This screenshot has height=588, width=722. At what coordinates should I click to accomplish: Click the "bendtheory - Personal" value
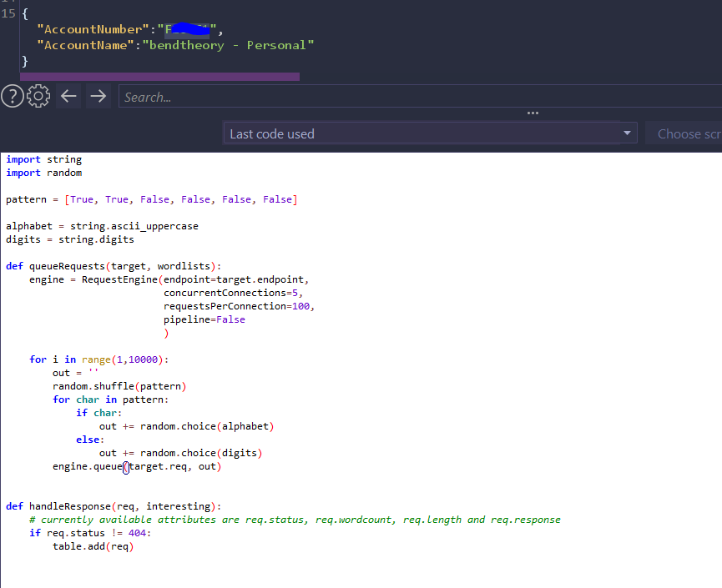229,45
